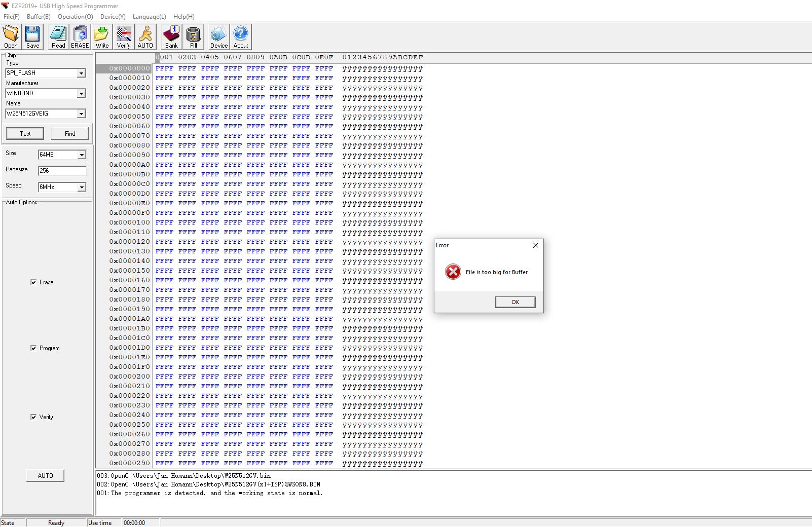Click the Find button
The width and height of the screenshot is (812, 527).
[70, 134]
